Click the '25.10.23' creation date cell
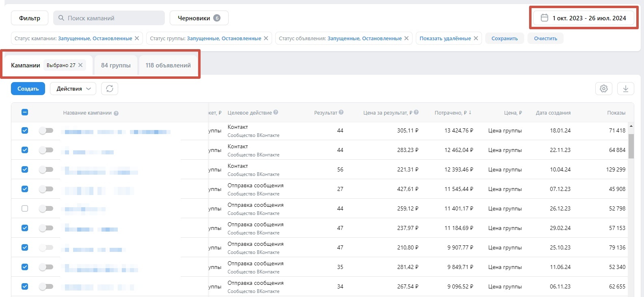Image resolution: width=644 pixels, height=297 pixels. coord(560,247)
